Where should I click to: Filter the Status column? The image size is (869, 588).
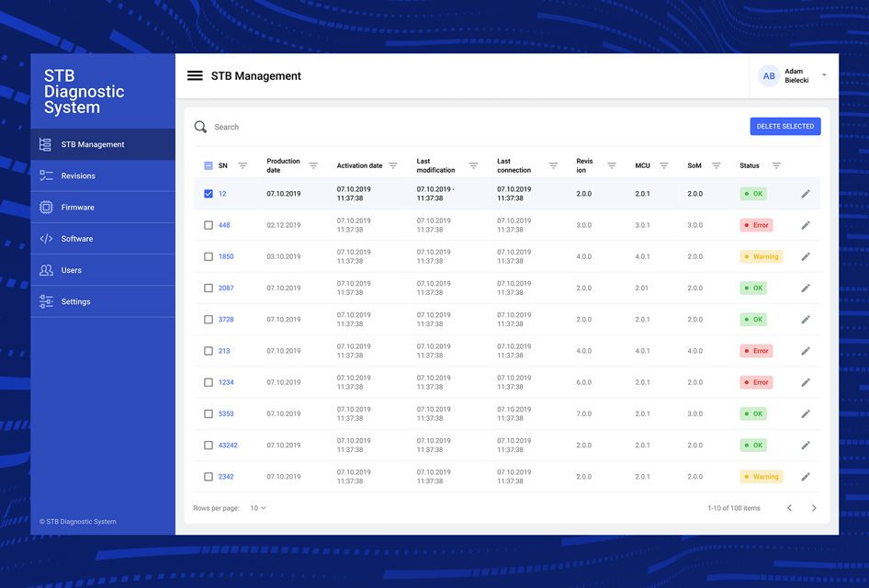(x=776, y=165)
